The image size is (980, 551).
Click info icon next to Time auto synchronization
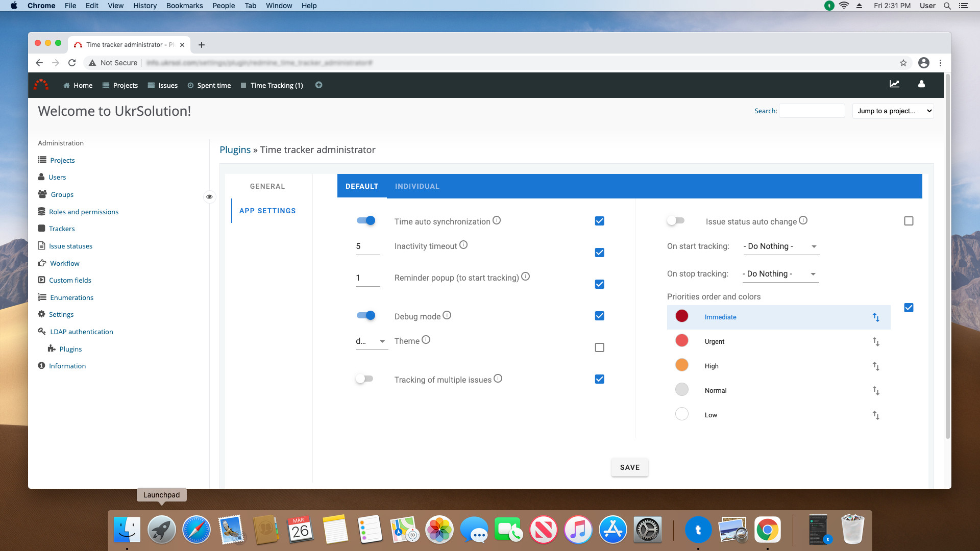497,220
